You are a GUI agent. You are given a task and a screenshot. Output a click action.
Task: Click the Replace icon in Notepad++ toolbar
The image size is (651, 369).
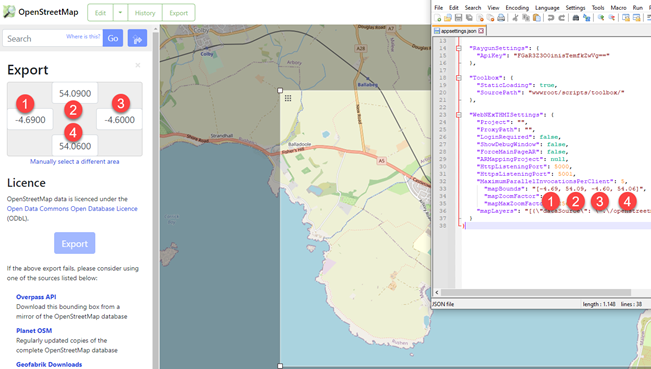[x=586, y=18]
